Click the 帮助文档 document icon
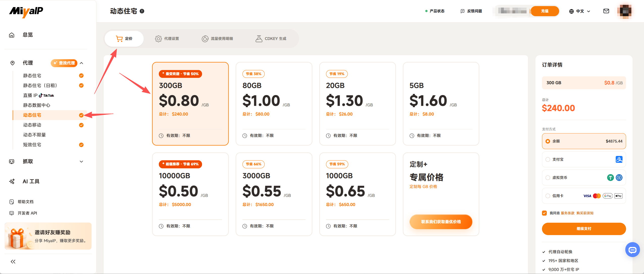This screenshot has height=274, width=644. click(12, 202)
